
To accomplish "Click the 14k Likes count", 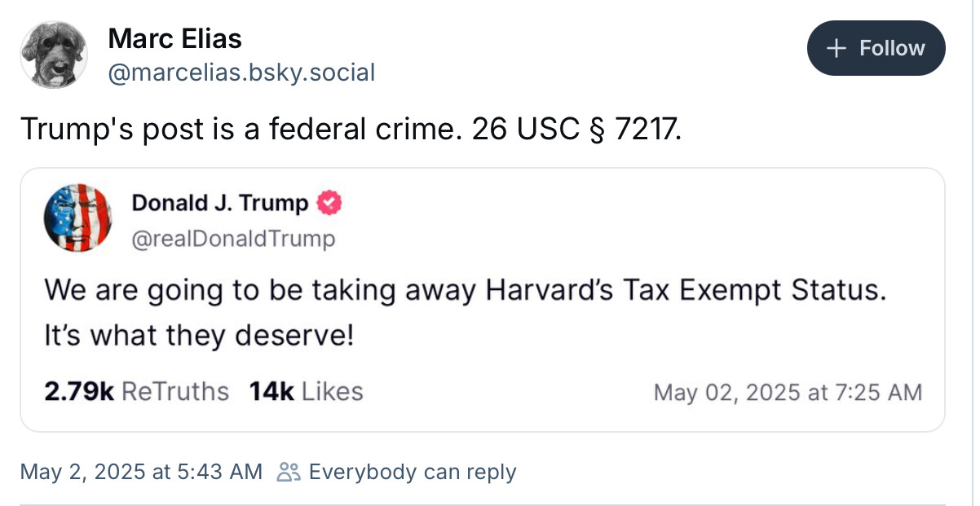I will 306,392.
